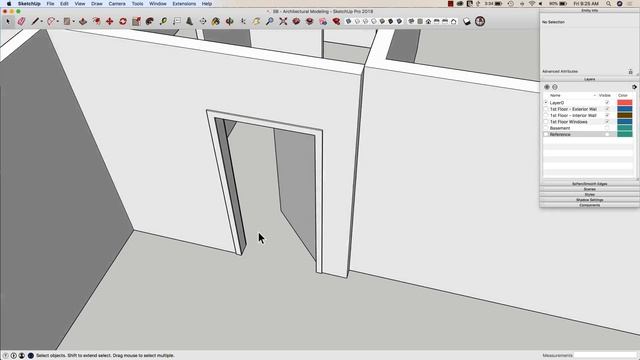Select the Text label tool
The image size is (640, 360).
[176, 21]
